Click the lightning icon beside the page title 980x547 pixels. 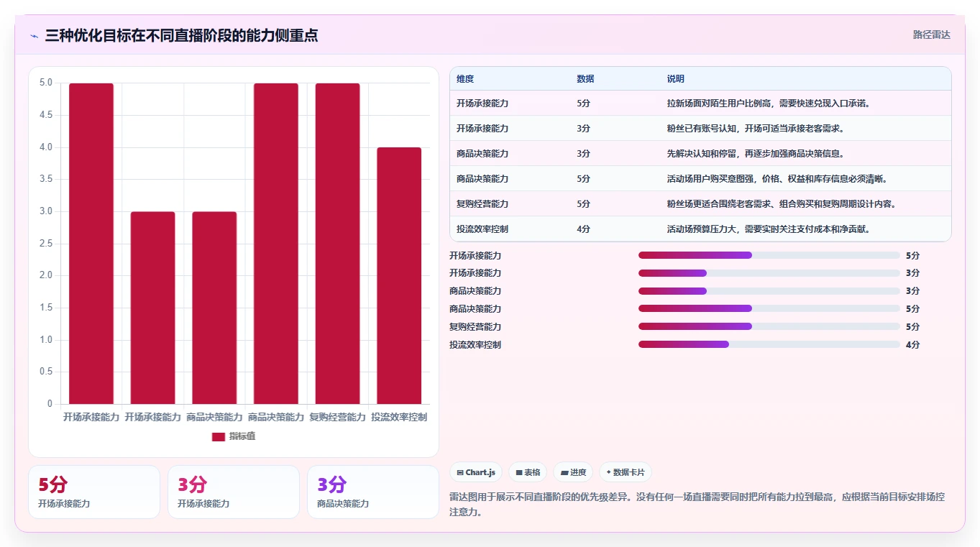35,36
